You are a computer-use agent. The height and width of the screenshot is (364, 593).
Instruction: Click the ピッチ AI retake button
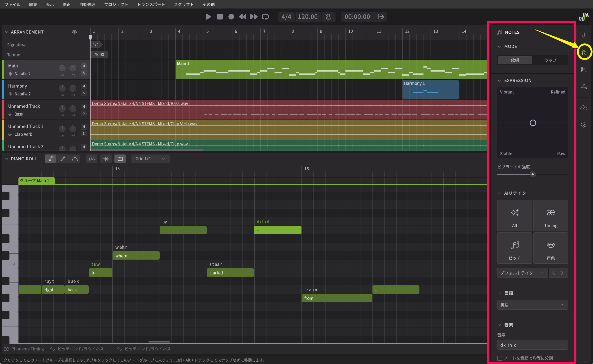tap(515, 248)
